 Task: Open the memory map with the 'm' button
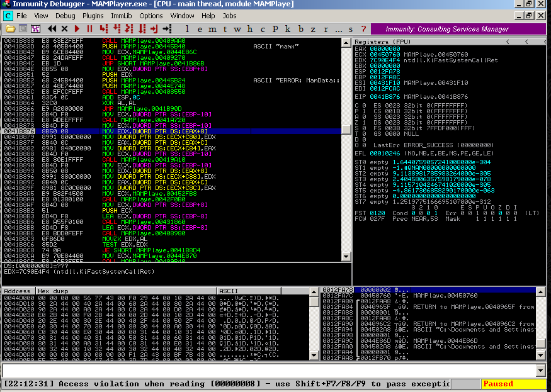(x=212, y=29)
